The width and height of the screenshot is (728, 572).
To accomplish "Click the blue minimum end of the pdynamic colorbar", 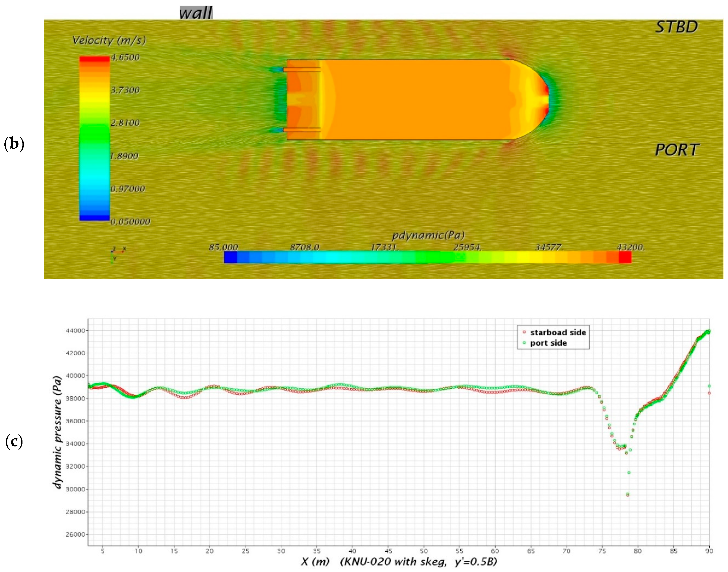I will 230,257.
